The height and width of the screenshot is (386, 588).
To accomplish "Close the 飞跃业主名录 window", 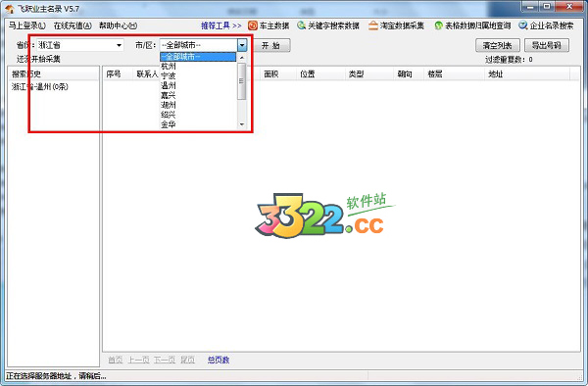I will pos(569,7).
